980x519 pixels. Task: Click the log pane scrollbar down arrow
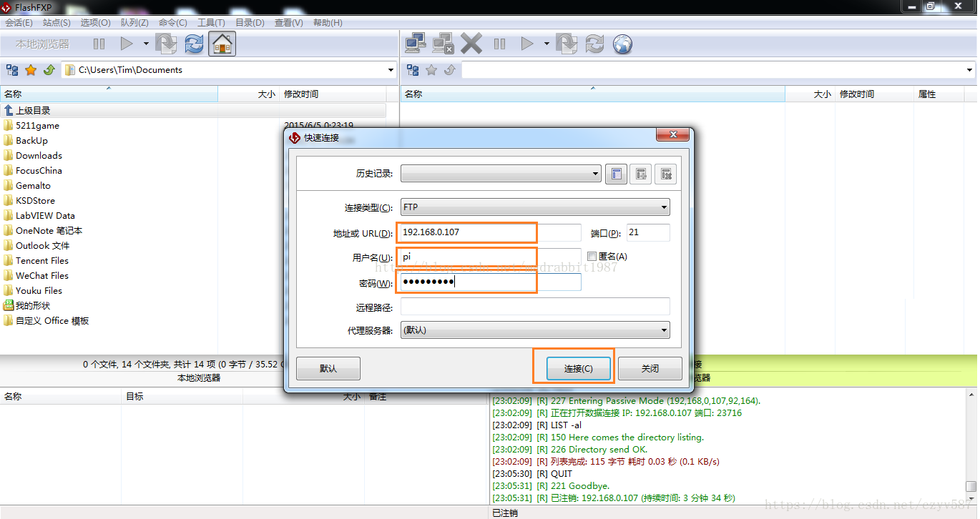tap(971, 498)
